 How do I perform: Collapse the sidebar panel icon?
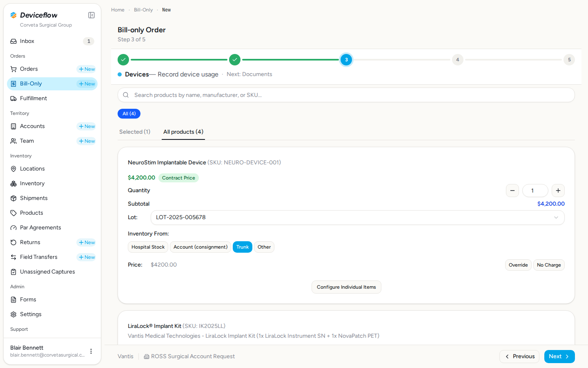pyautogui.click(x=91, y=15)
